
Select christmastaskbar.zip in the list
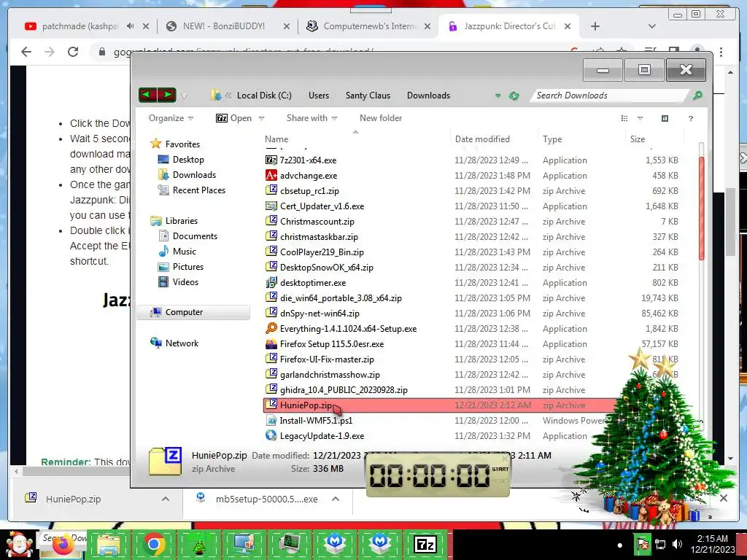(x=319, y=237)
